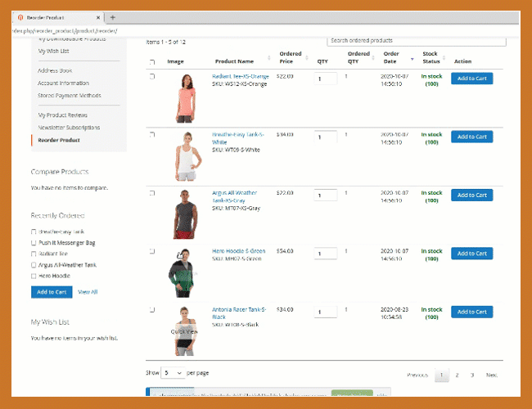Viewport: 532px width, 409px height.
Task: Click Argus All-Weather Tank product image
Action: (185, 213)
